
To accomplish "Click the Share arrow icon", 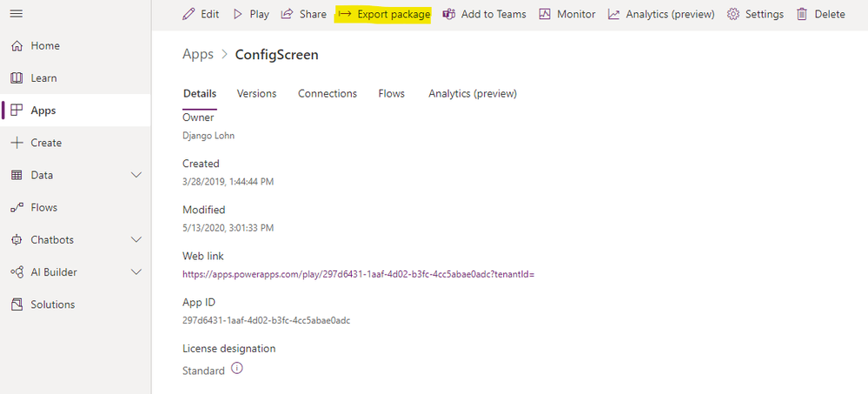I will tap(287, 15).
